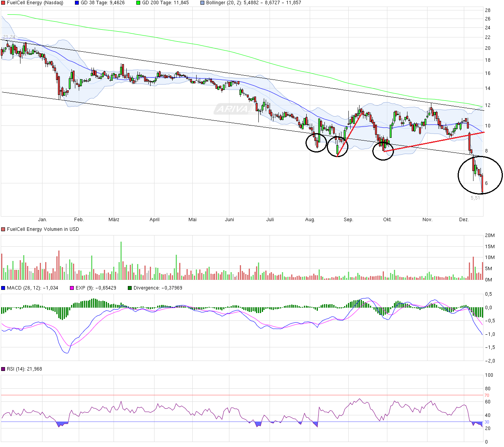Viewport: 504px width, 447px height.
Task: Click the 24 value on the price axis
Action: click(488, 28)
